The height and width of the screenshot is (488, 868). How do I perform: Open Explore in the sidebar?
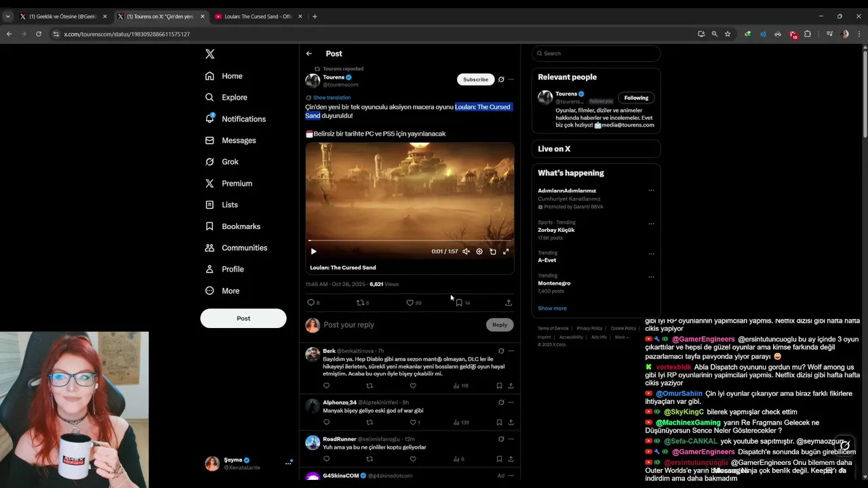pos(226,98)
